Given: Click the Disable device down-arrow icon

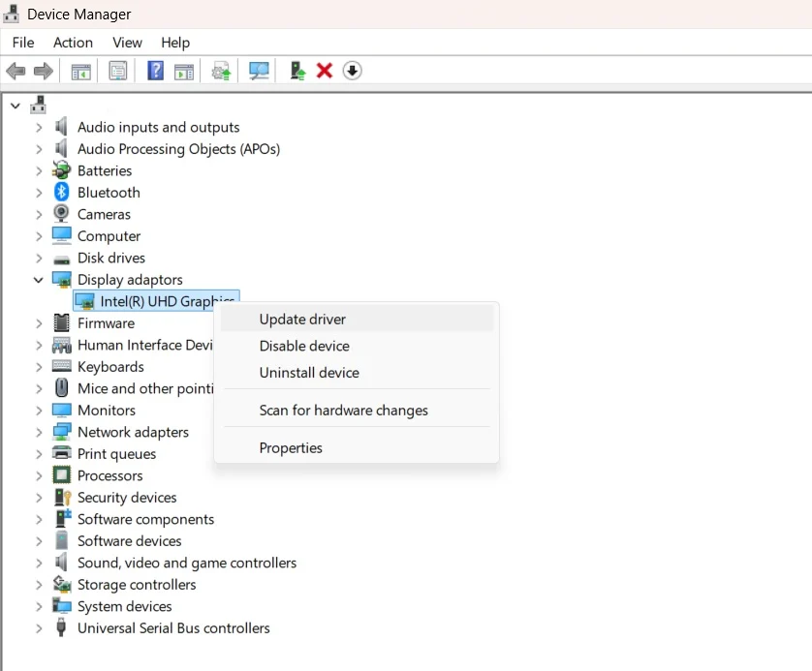Looking at the screenshot, I should tap(353, 71).
